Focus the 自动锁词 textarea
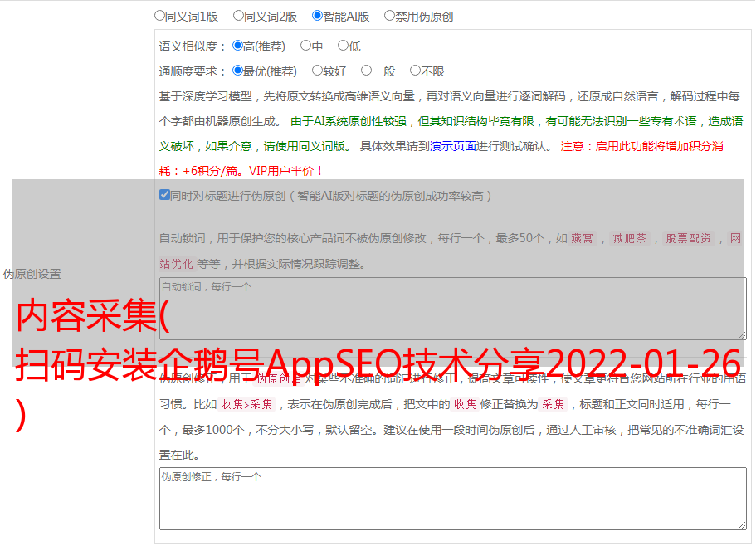Image resolution: width=756 pixels, height=546 pixels. [453, 309]
